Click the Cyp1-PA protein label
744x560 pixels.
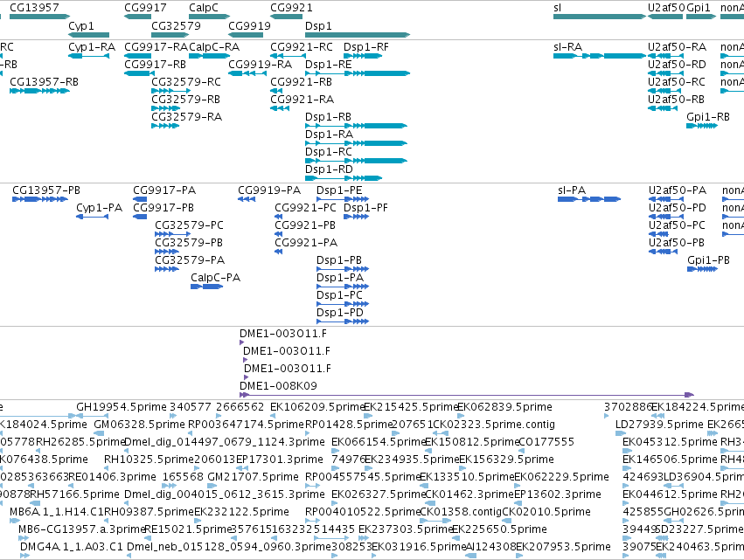click(99, 208)
